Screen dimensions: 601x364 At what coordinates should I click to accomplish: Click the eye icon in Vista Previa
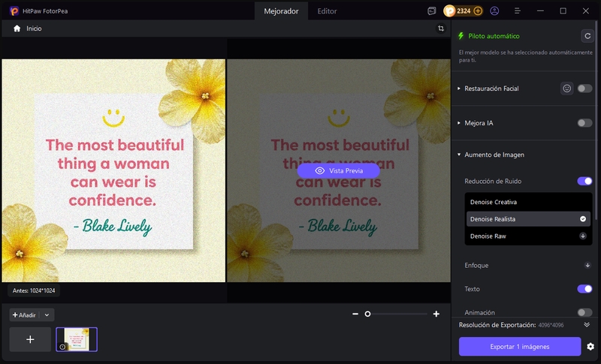pos(320,170)
